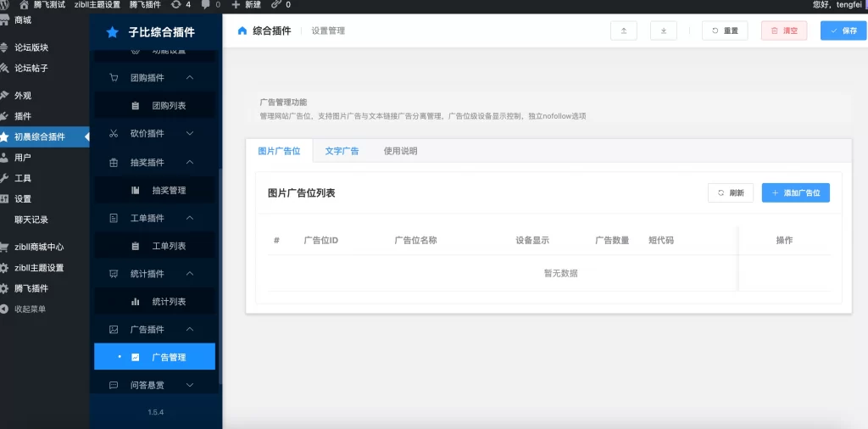Click the 刷新 button
Screen dimensions: 868x429
(x=730, y=192)
